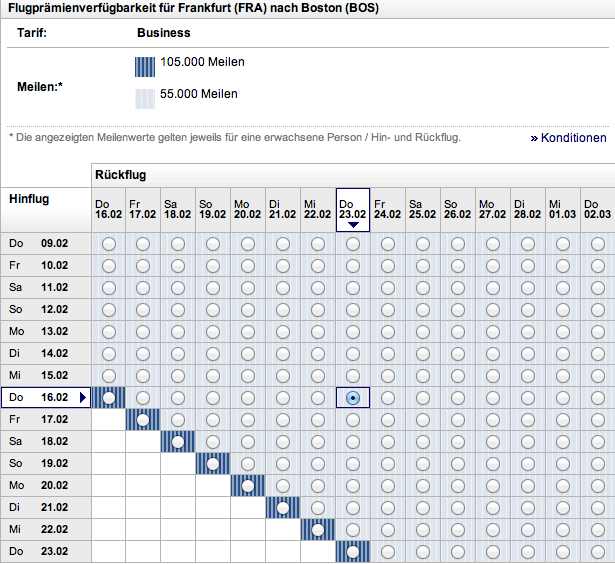The height and width of the screenshot is (564, 615).
Task: Choose outbound 14.02 with return 28.02
Action: [x=528, y=354]
